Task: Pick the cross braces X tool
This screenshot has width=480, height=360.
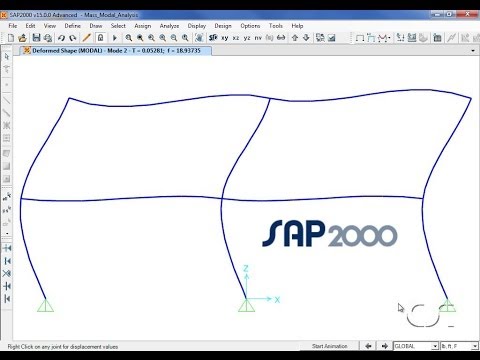Action: pyautogui.click(x=7, y=125)
